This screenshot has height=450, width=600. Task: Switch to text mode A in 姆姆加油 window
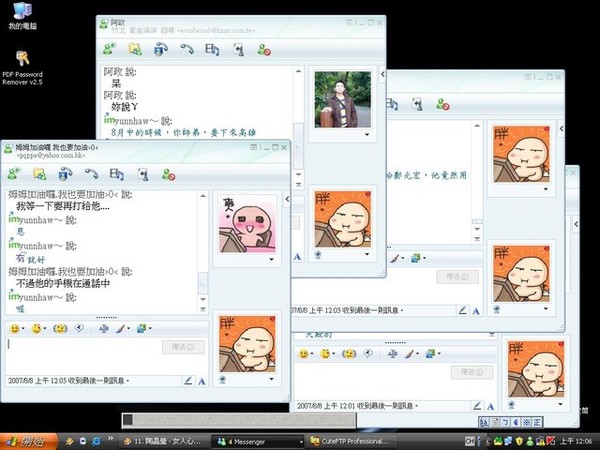pos(202,381)
